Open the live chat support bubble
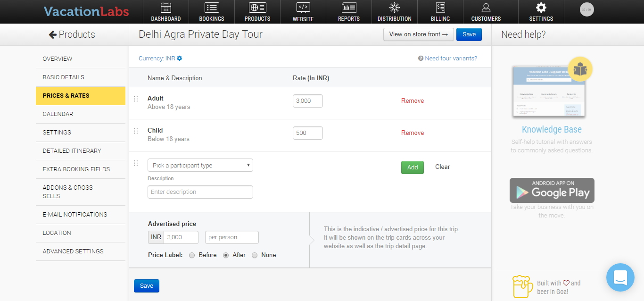This screenshot has height=301, width=644. [x=620, y=277]
